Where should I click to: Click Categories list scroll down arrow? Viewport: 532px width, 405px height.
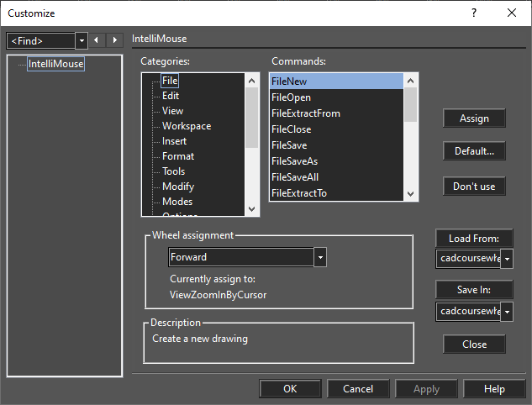251,209
